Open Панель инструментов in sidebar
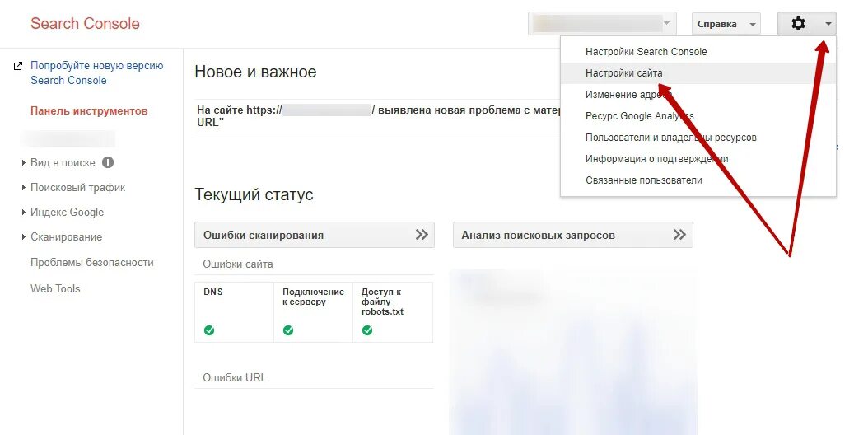The height and width of the screenshot is (435, 868). point(89,111)
